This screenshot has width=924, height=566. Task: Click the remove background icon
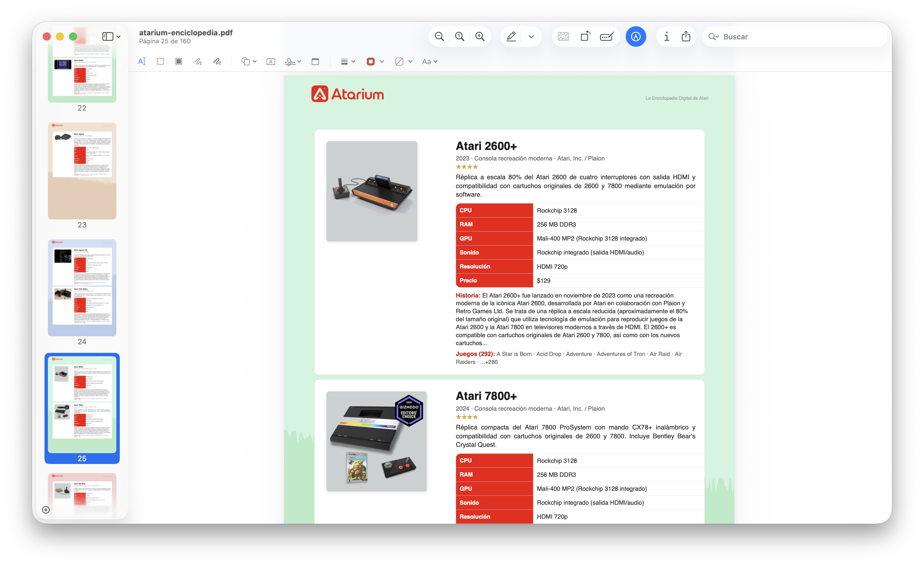pos(563,36)
